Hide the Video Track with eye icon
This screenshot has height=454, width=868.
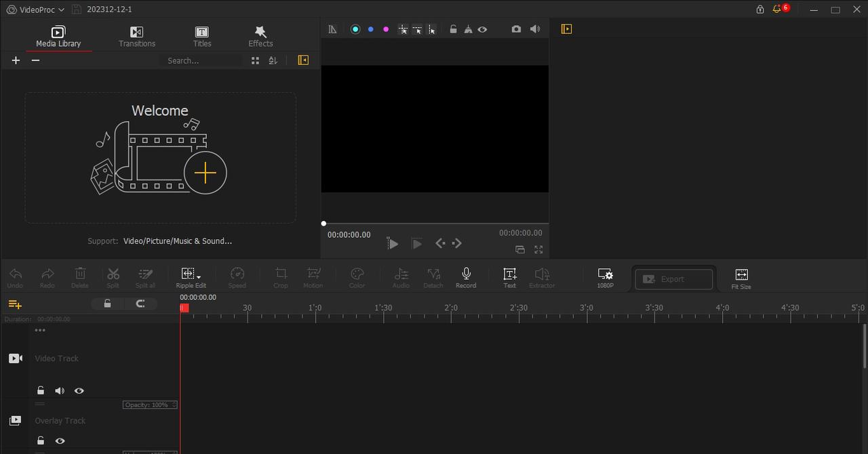pyautogui.click(x=79, y=391)
